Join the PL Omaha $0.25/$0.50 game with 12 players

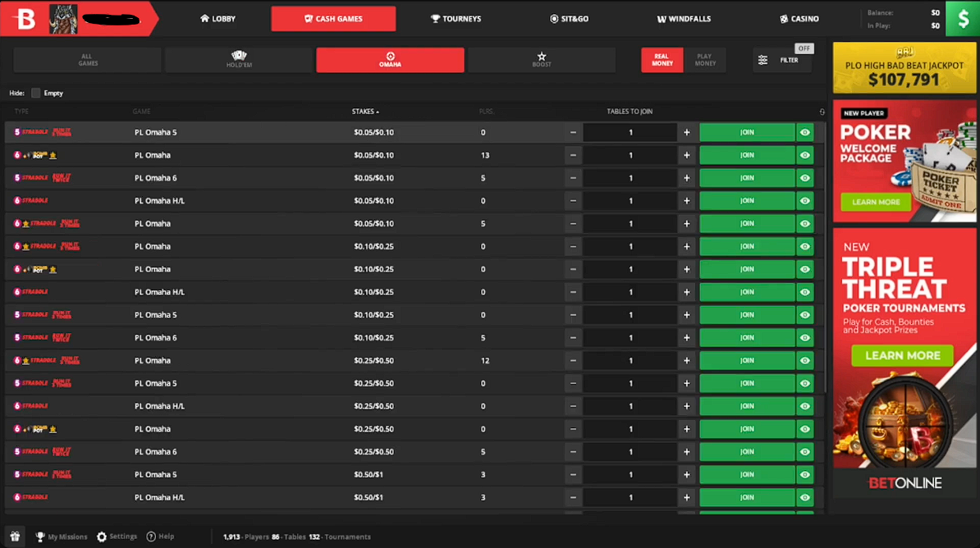pos(746,360)
